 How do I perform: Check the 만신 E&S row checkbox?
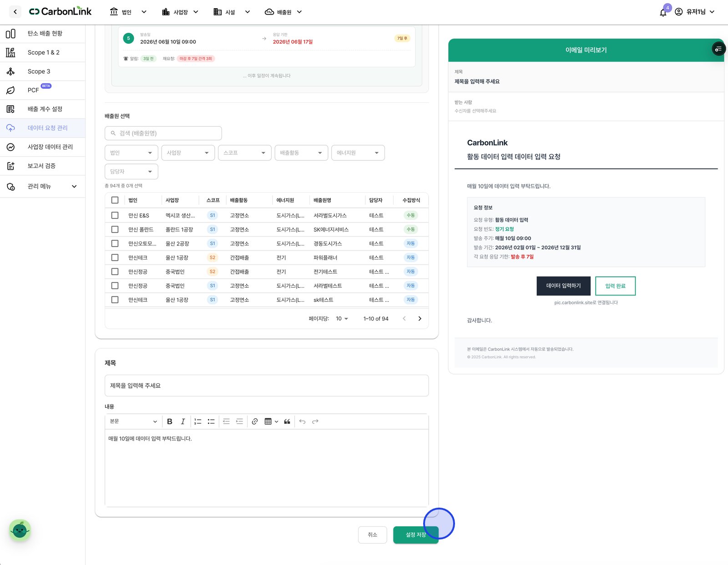point(115,215)
